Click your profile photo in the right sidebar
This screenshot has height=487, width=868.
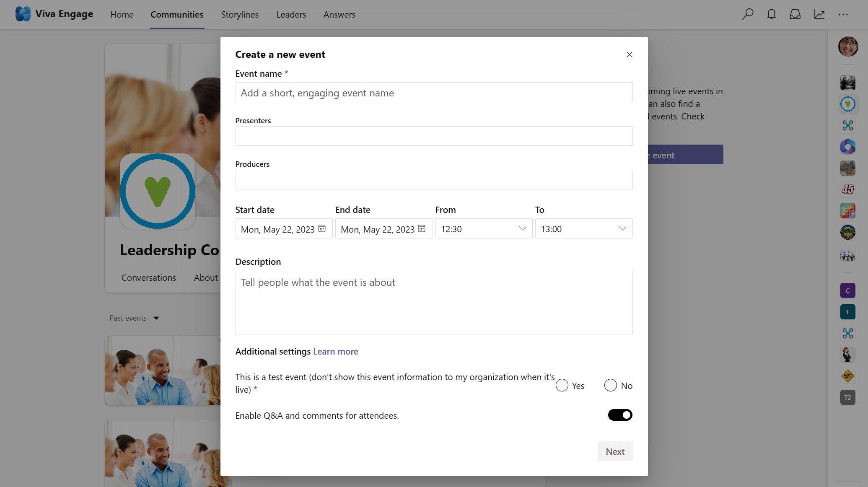(848, 47)
